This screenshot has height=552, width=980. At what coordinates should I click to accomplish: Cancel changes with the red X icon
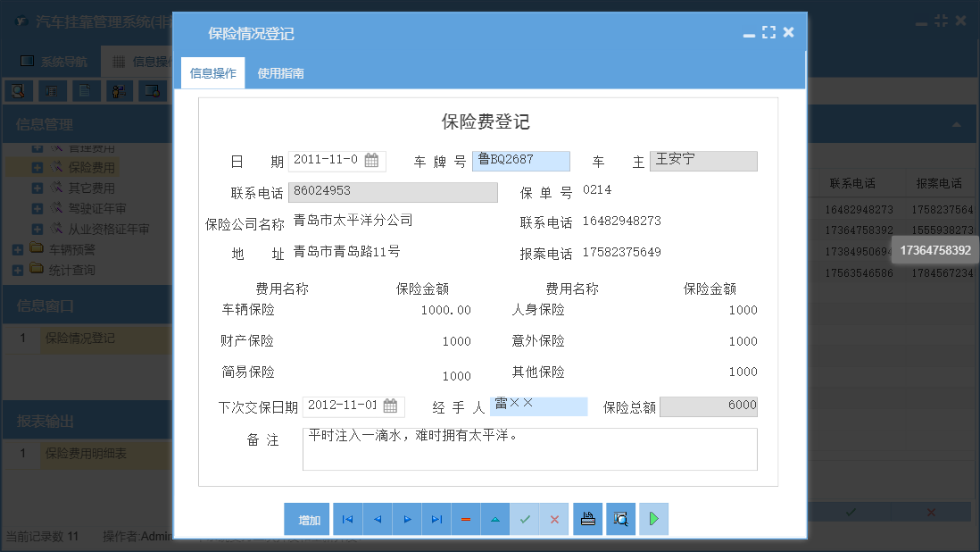[554, 519]
